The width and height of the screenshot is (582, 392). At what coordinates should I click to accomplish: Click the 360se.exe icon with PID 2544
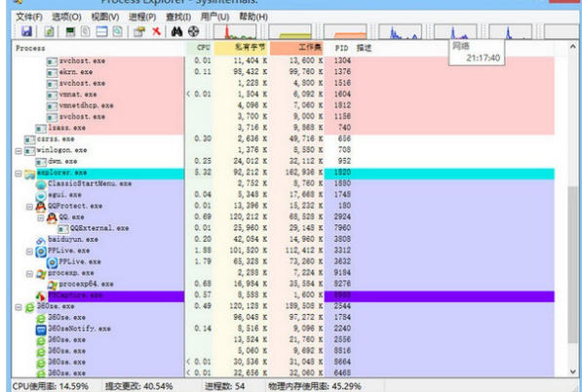click(x=29, y=308)
